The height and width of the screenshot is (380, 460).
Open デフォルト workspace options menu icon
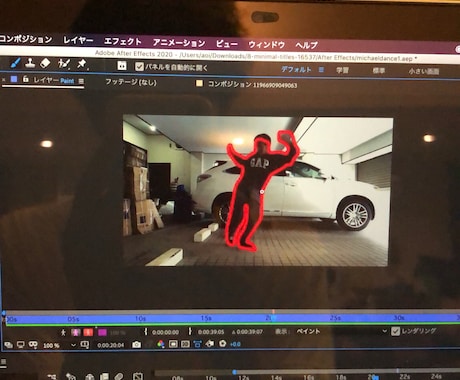(321, 70)
